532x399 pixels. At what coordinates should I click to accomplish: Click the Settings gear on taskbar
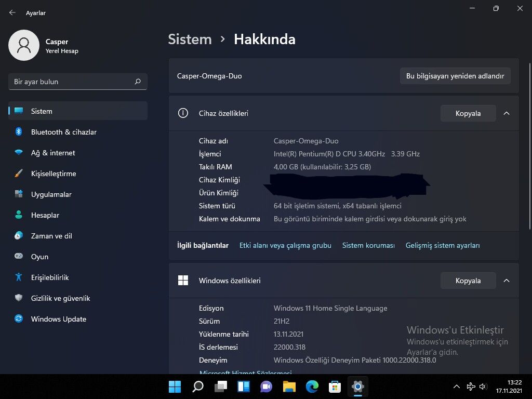357,387
